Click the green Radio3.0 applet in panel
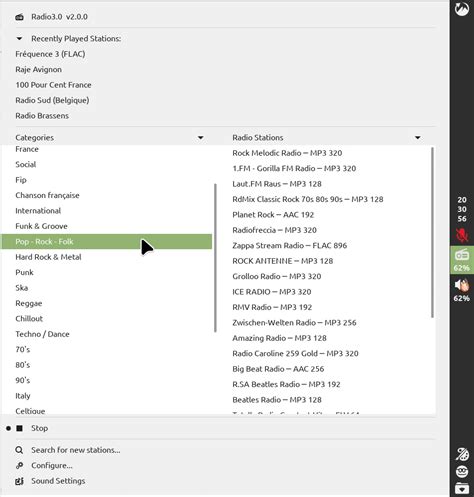474x497 pixels. (462, 260)
